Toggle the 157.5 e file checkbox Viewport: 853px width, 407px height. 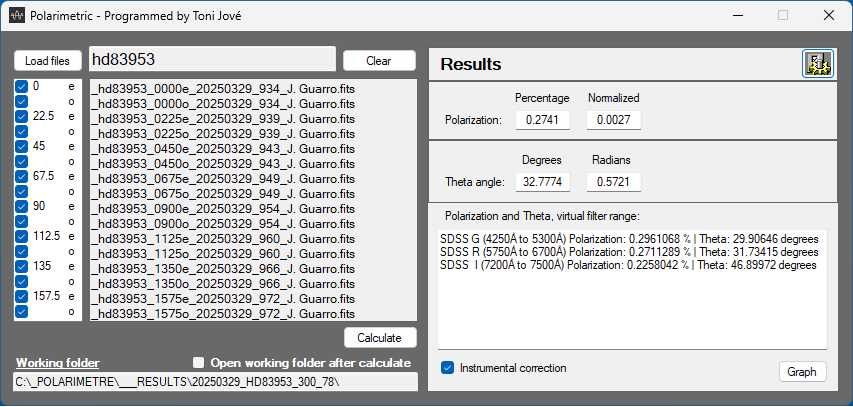[21, 297]
